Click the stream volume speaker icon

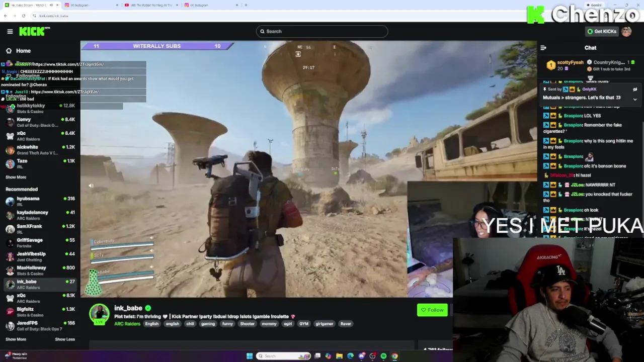[x=91, y=186]
